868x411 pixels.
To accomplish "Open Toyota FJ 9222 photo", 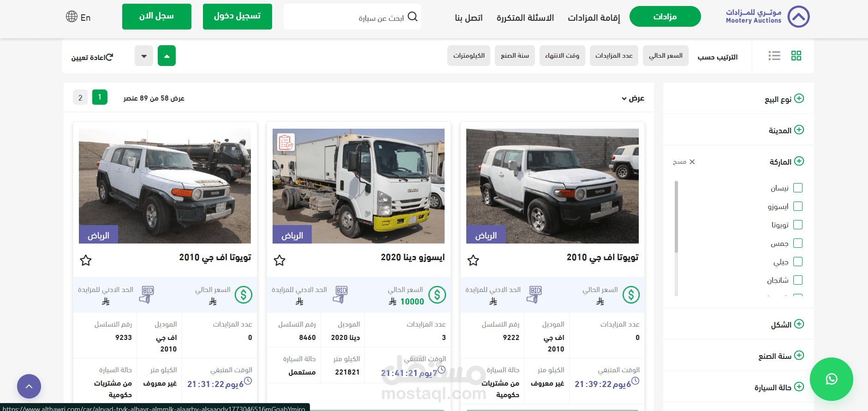I will [x=553, y=186].
